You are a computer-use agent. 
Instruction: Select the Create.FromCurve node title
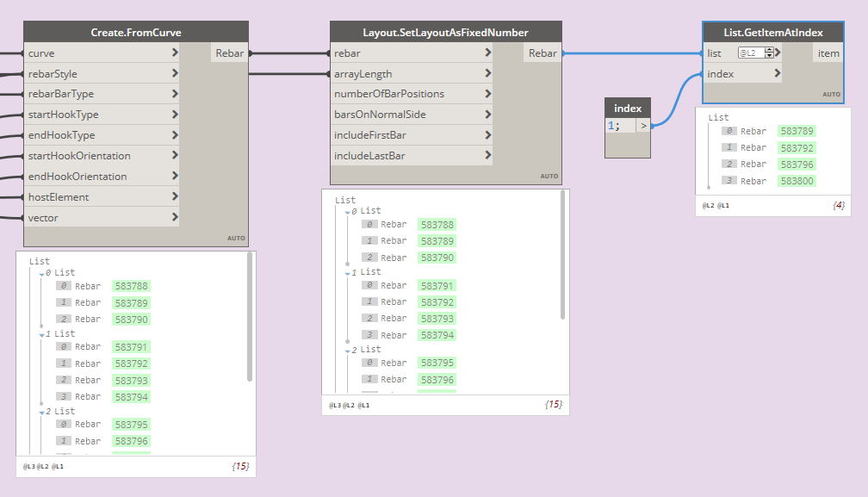pyautogui.click(x=136, y=33)
